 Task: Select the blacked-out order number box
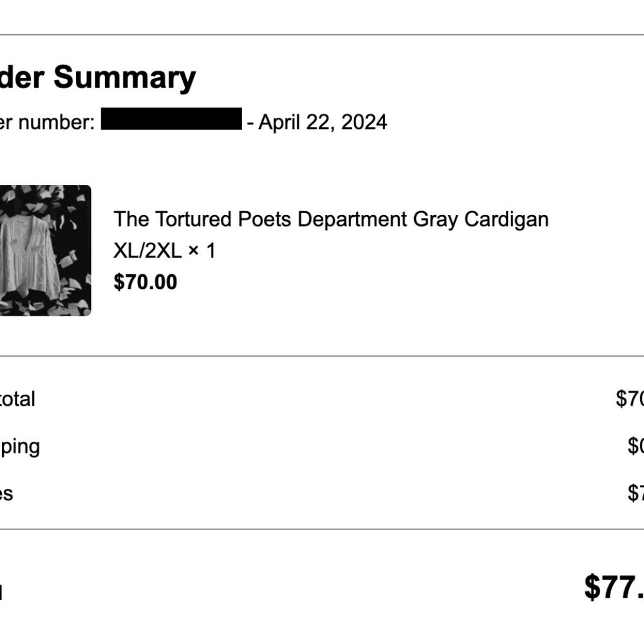tap(171, 120)
